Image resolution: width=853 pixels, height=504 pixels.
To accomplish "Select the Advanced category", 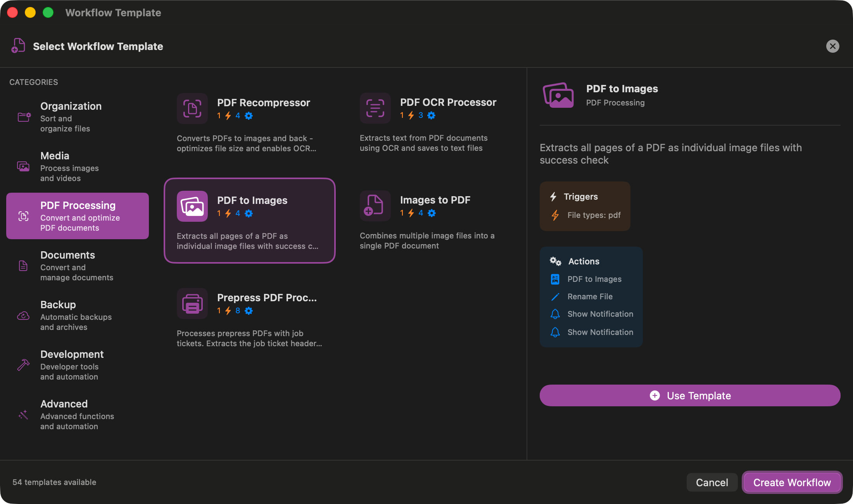I will pos(78,414).
